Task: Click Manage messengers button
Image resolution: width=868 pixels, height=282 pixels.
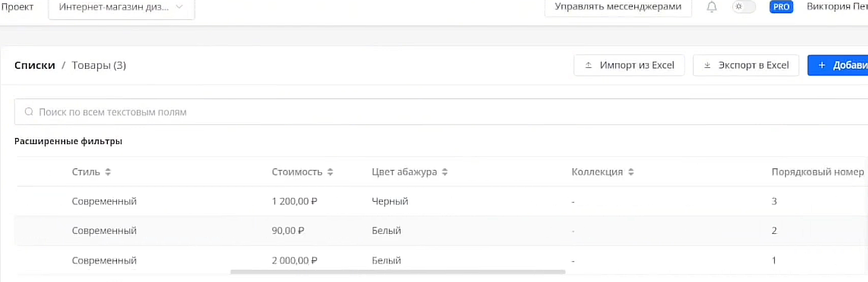Action: tap(618, 7)
